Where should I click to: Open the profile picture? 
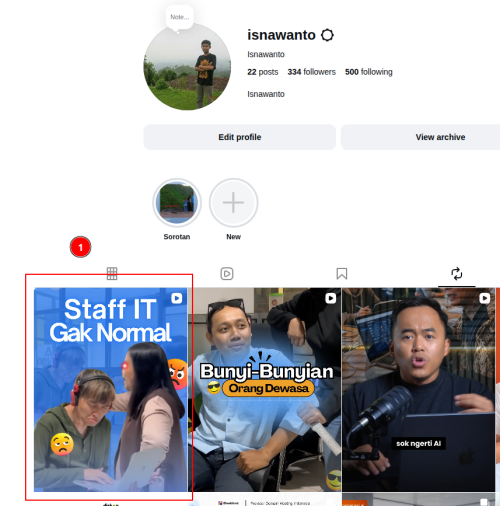(187, 67)
